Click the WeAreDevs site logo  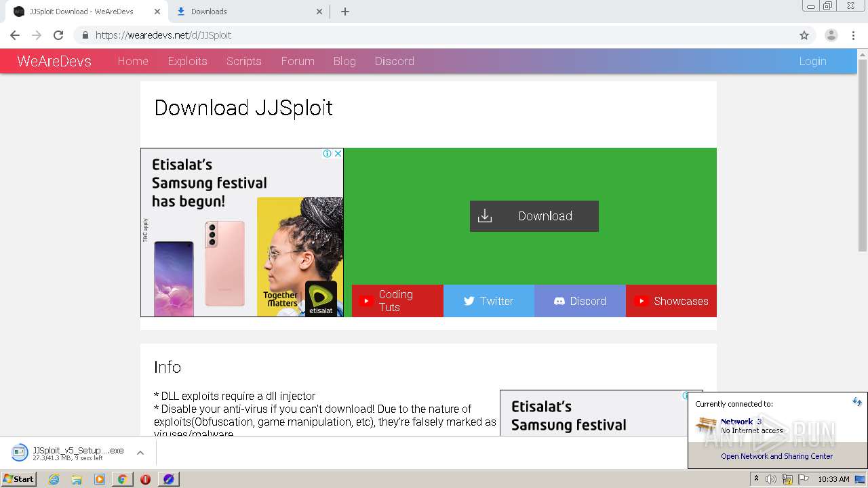coord(54,61)
